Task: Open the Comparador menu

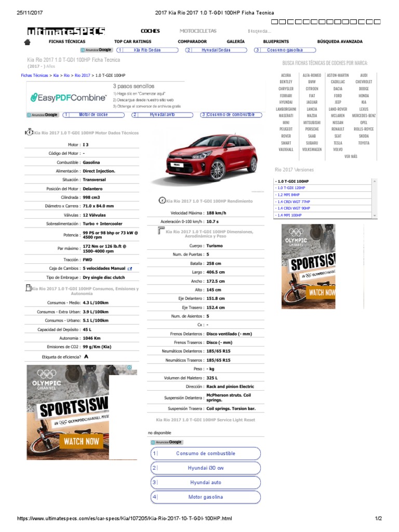Action: [x=192, y=42]
